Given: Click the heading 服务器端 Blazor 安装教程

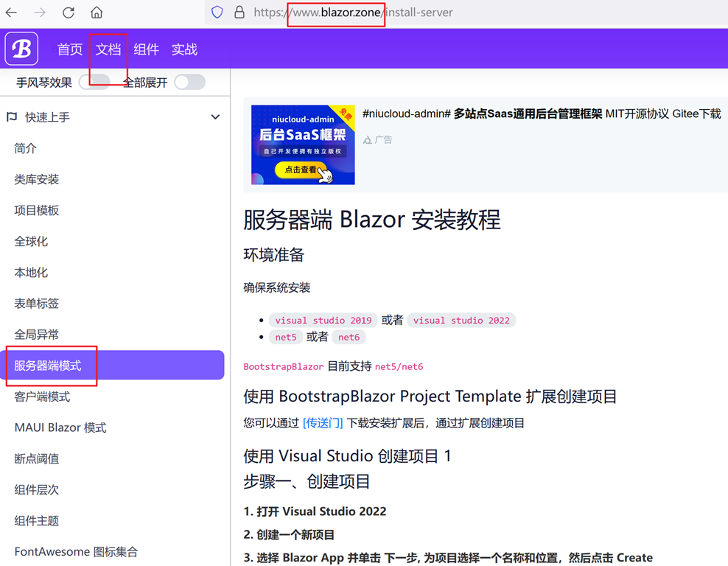Looking at the screenshot, I should (x=372, y=220).
